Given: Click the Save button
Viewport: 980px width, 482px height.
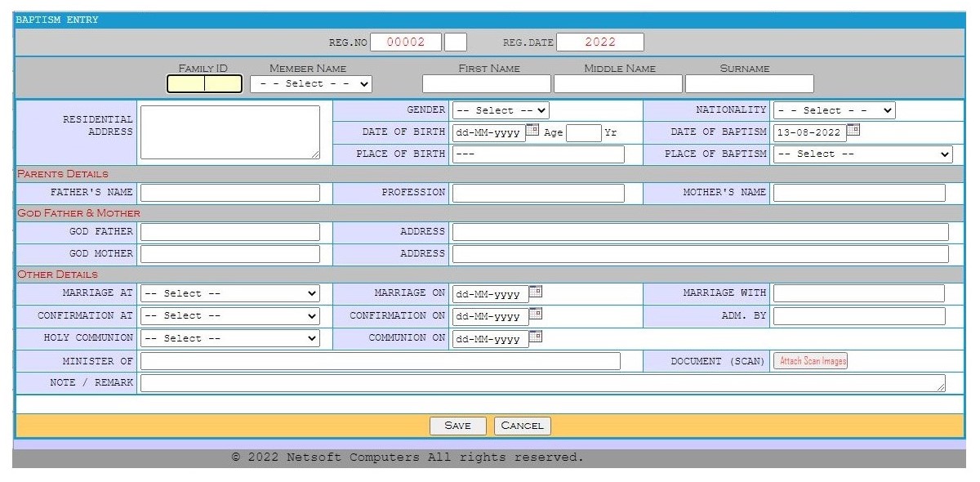Looking at the screenshot, I should tap(457, 426).
